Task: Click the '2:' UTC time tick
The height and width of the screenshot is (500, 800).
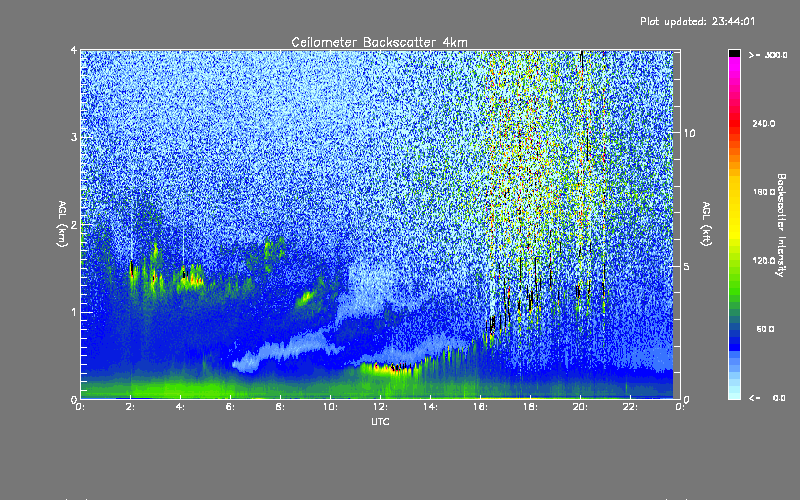Action: pos(131,407)
